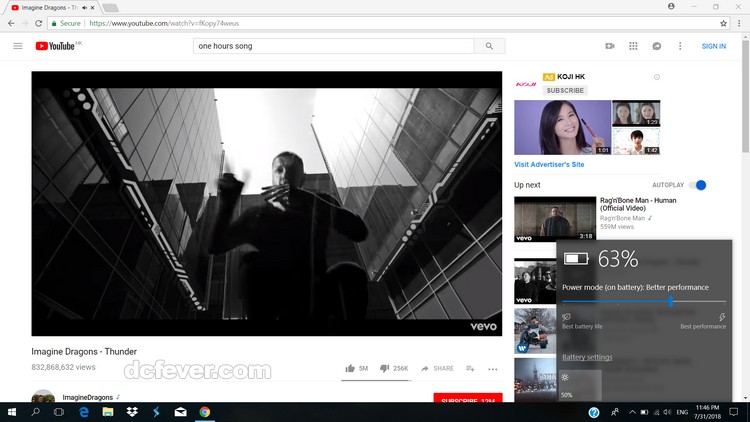Open the KOJI ad 1:29 thumbnail
Screen dimensions: 750x422
636,113
